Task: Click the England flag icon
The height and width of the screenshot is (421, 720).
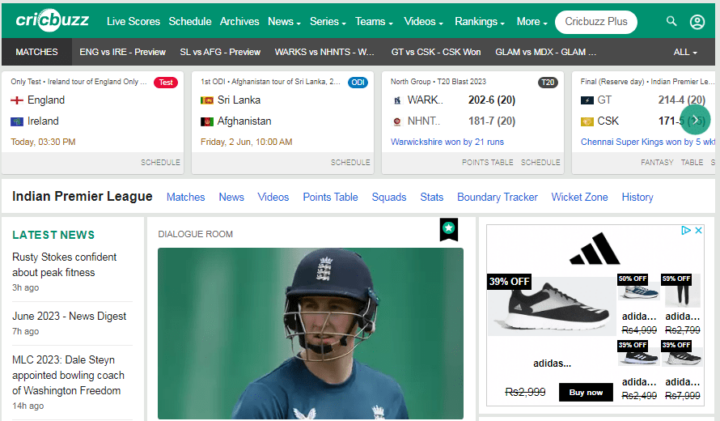Action: click(x=17, y=100)
